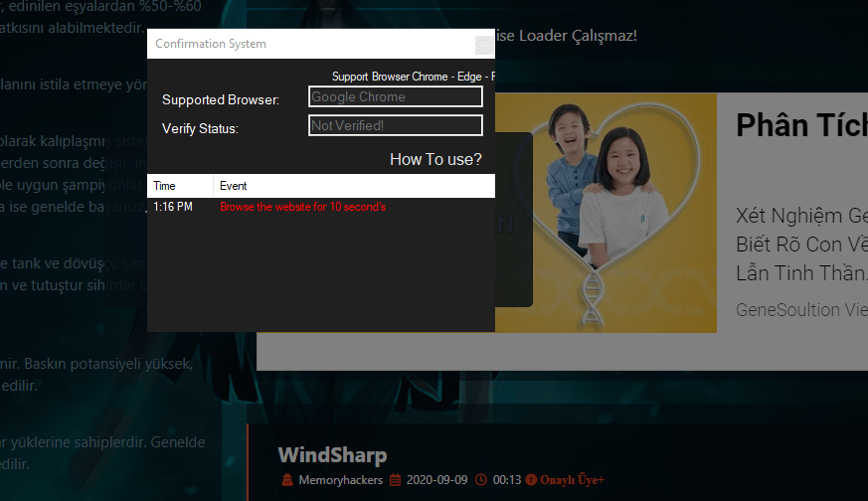Click the Time column header
The height and width of the screenshot is (501, 868).
180,186
